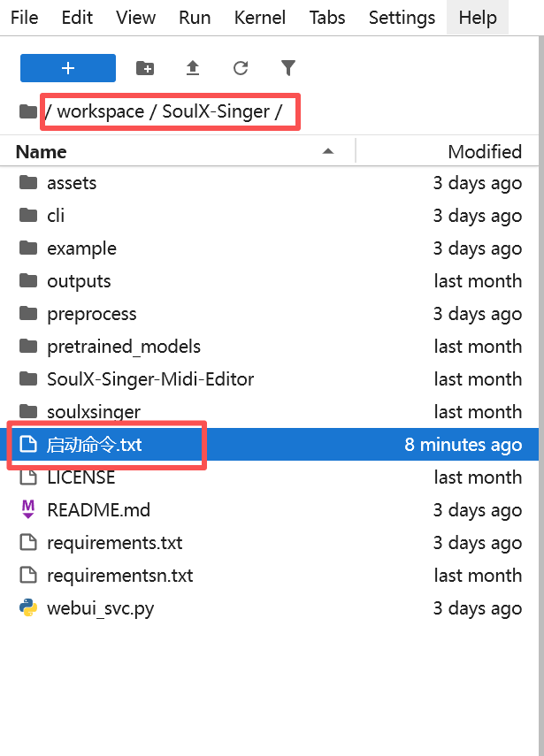Sort files by Name column arrow
Screen dimensions: 544x756
coord(328,152)
